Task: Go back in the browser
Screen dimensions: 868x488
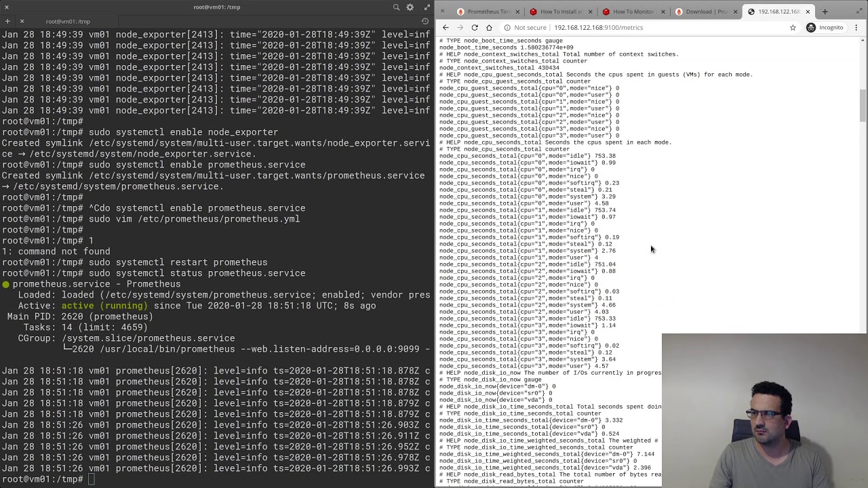Action: pyautogui.click(x=446, y=28)
